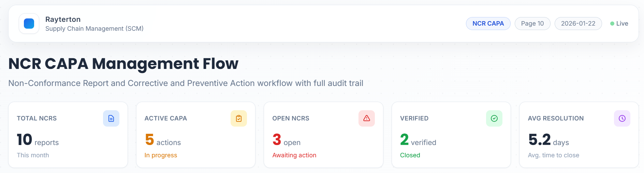Click the Verified green checkmark icon
Image resolution: width=644 pixels, height=173 pixels.
[494, 118]
